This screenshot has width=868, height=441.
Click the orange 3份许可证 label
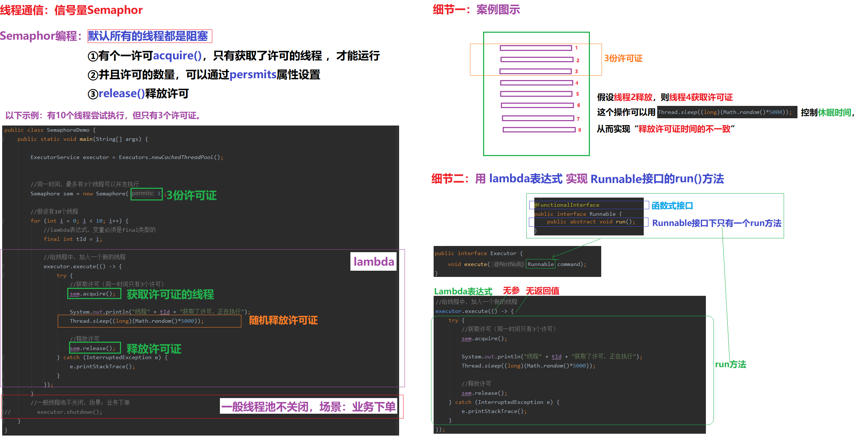[623, 59]
